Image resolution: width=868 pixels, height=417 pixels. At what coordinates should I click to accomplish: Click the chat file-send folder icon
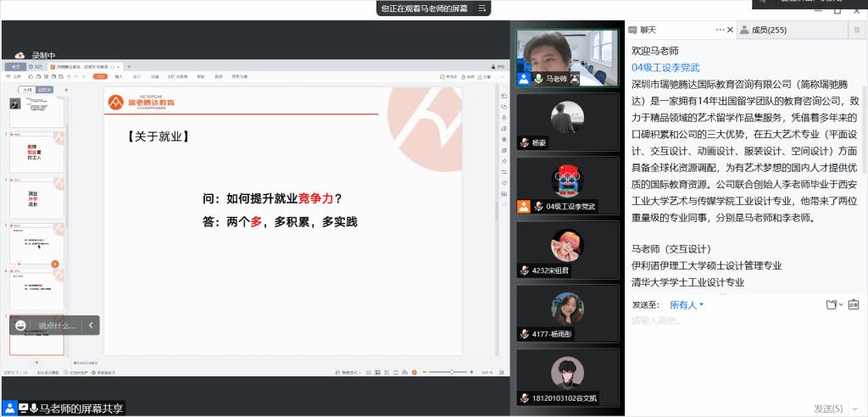pos(831,304)
